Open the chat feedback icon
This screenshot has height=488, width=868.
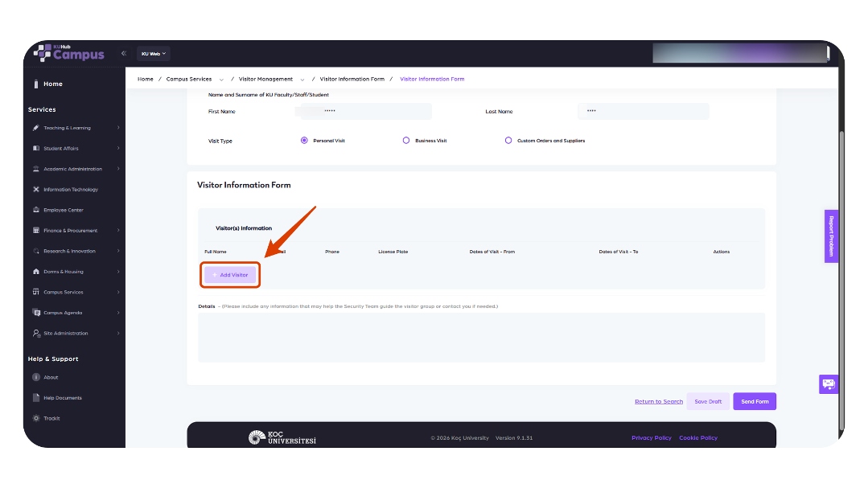pyautogui.click(x=829, y=384)
